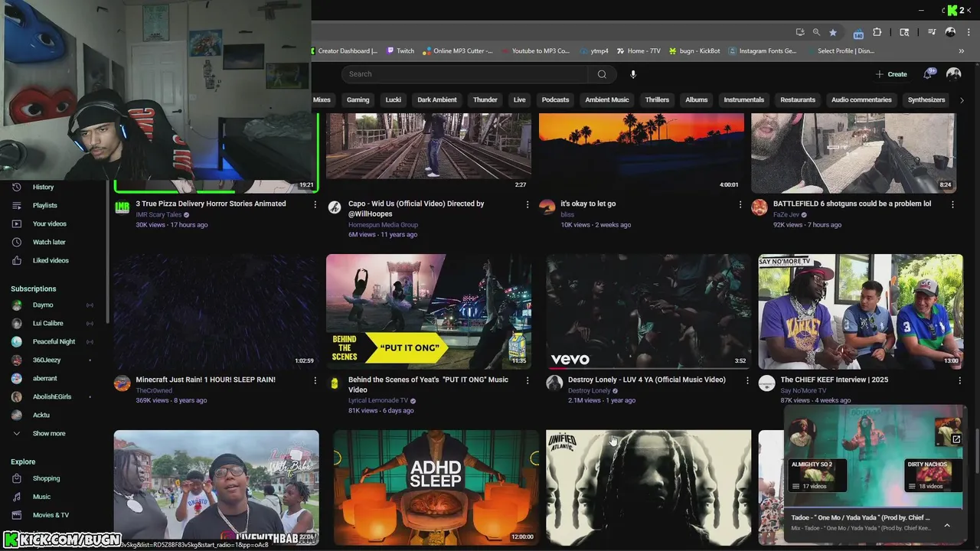Open the Peaceful Night subscription channel
This screenshot has width=980, height=551.
coord(54,341)
